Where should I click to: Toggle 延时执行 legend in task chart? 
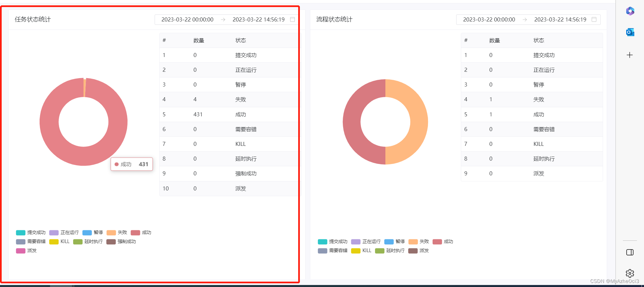coord(88,241)
